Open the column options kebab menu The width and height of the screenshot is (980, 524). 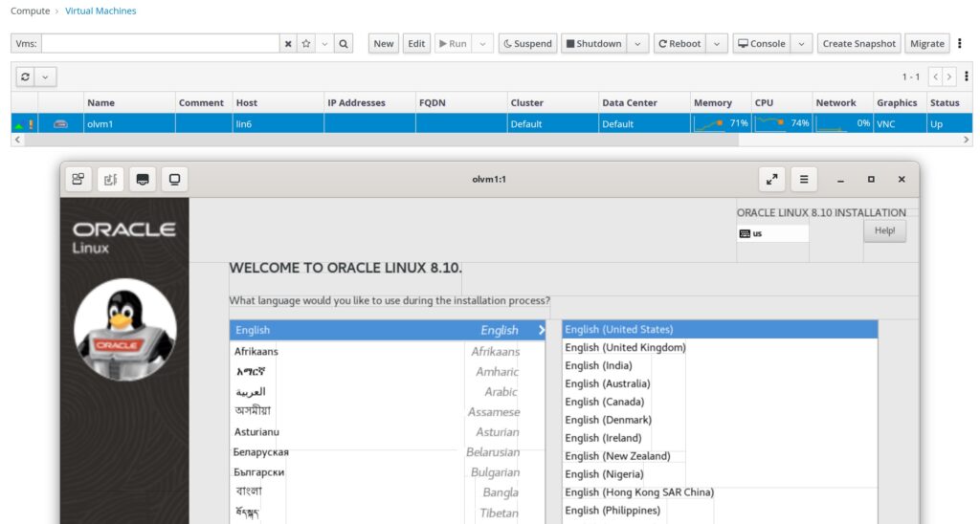(967, 76)
